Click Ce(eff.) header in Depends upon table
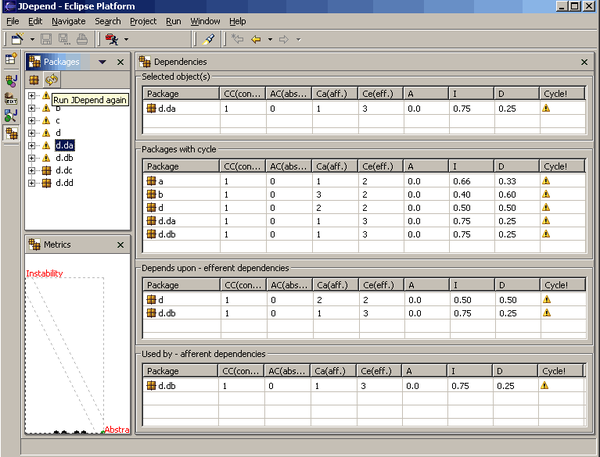Screen dimensions: 600x457 coord(381,285)
